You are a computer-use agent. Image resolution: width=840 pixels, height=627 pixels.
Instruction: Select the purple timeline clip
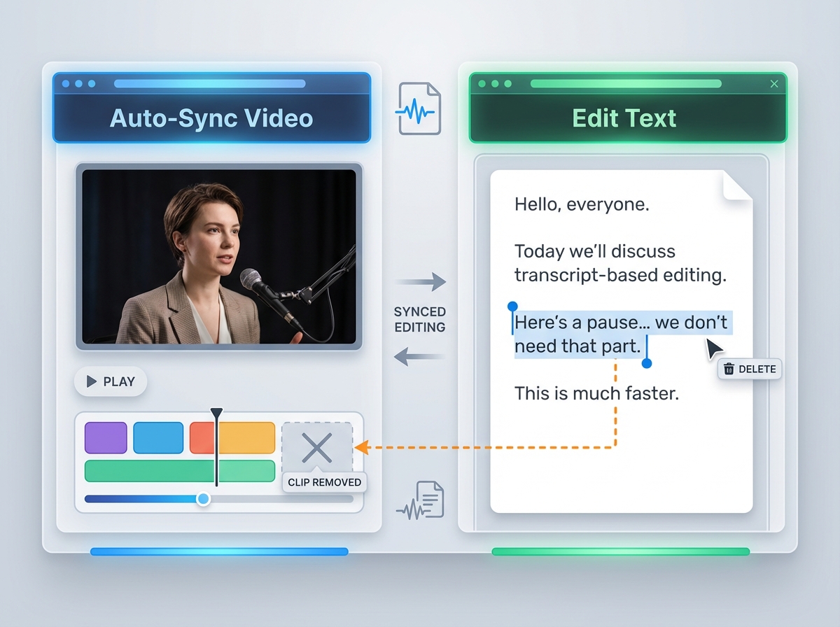(106, 438)
